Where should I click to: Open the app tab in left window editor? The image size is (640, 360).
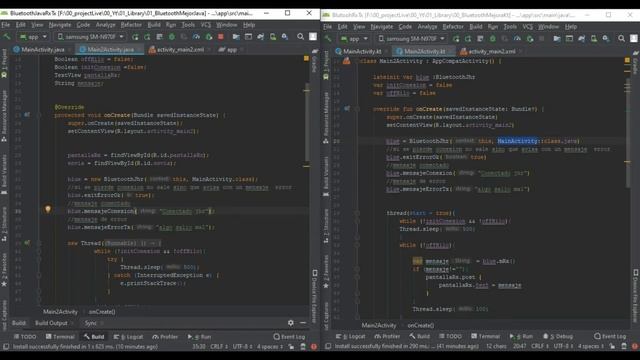(230, 49)
